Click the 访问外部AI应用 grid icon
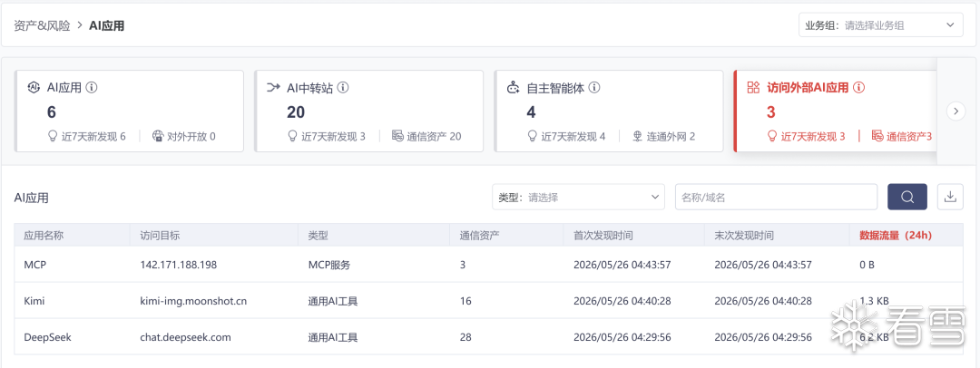Viewport: 980px width, 368px height. click(x=753, y=88)
